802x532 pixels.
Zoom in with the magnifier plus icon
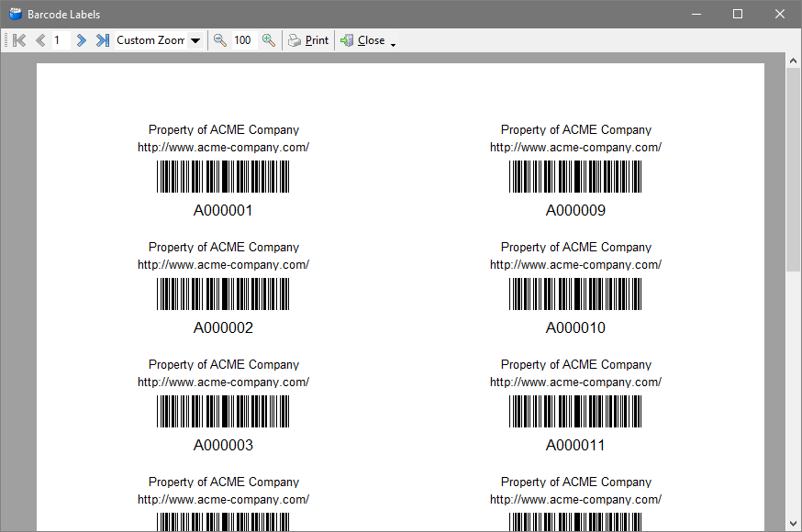(269, 40)
